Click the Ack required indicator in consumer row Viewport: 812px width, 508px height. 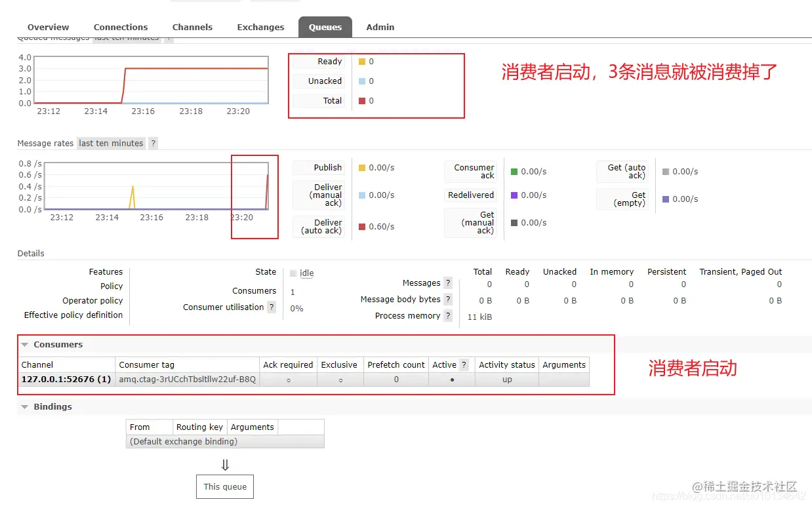(x=289, y=380)
